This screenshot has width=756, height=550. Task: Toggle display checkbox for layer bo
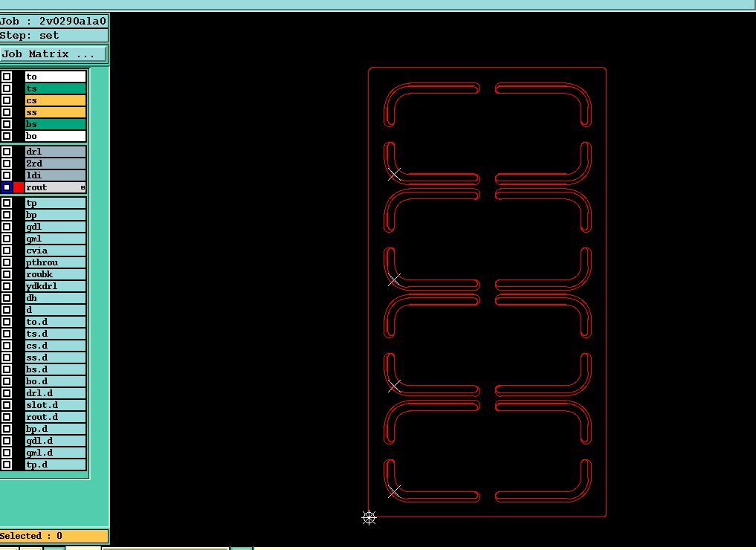[7, 136]
